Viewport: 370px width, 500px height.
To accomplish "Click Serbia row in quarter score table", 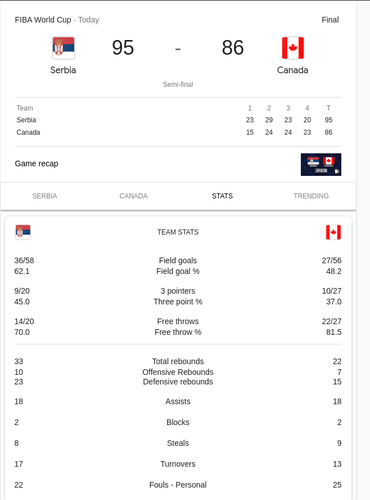I will pos(178,120).
